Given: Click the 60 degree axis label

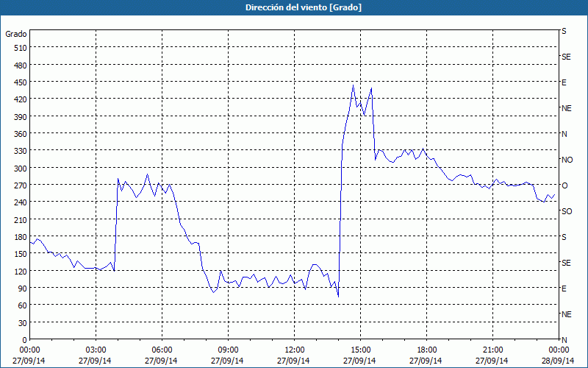Looking at the screenshot, I should [x=23, y=305].
